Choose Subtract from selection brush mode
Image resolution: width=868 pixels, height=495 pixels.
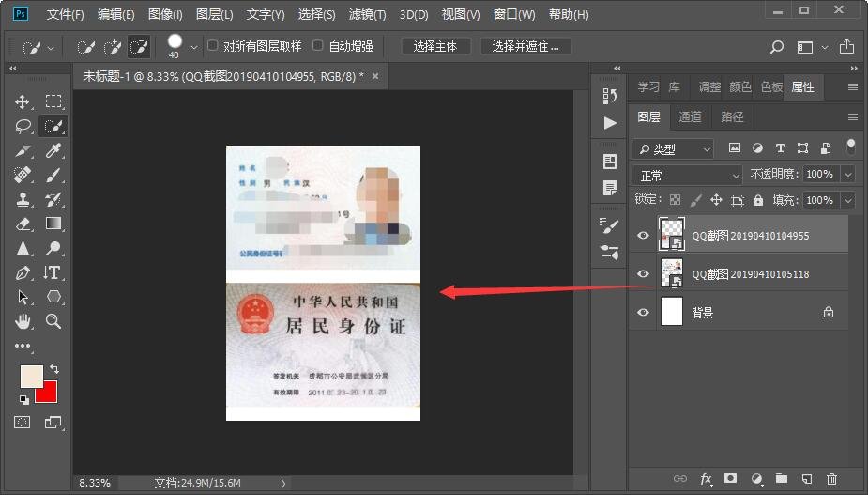point(138,47)
